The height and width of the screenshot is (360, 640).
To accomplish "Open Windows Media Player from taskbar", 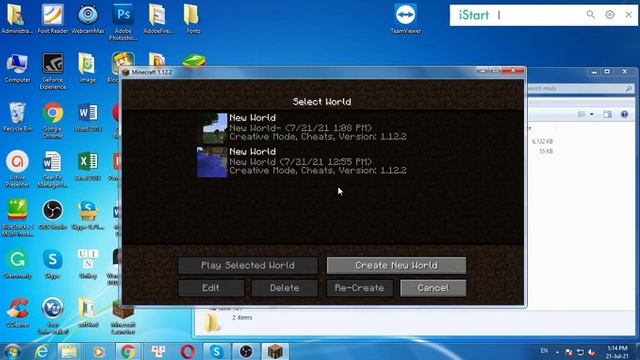I will [x=98, y=351].
